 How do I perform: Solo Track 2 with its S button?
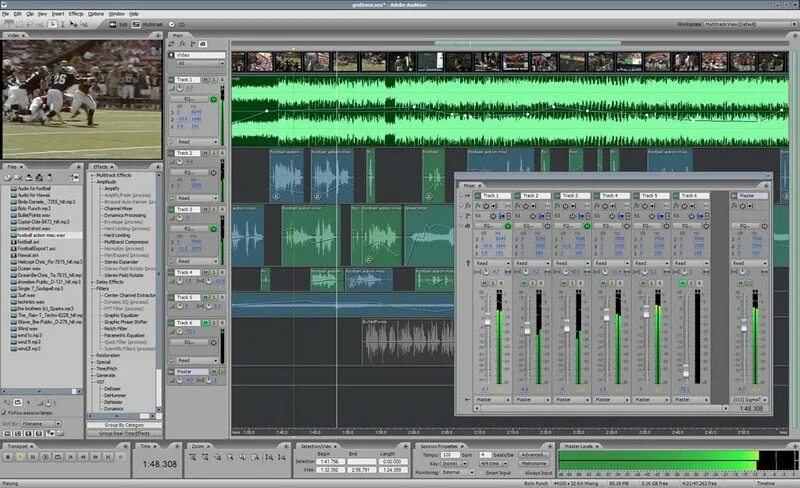214,153
